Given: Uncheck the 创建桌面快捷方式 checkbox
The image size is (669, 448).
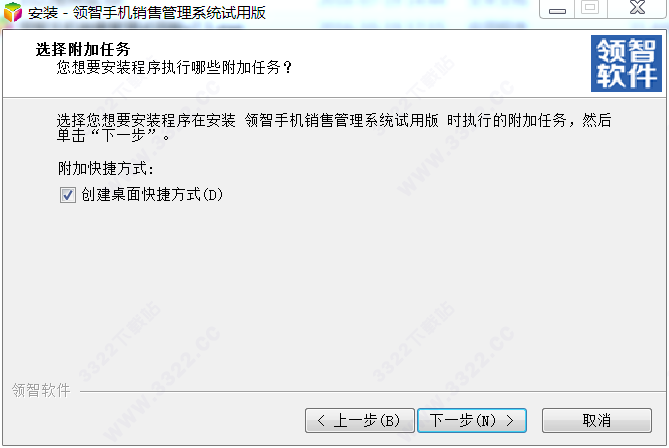Looking at the screenshot, I should (68, 195).
